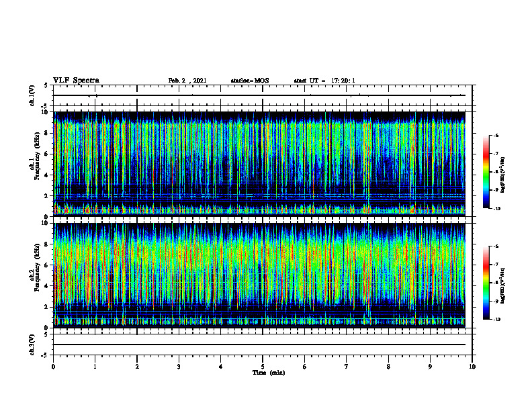Click the "3" tick label on the time axis
The image size is (532, 411).
179,367
